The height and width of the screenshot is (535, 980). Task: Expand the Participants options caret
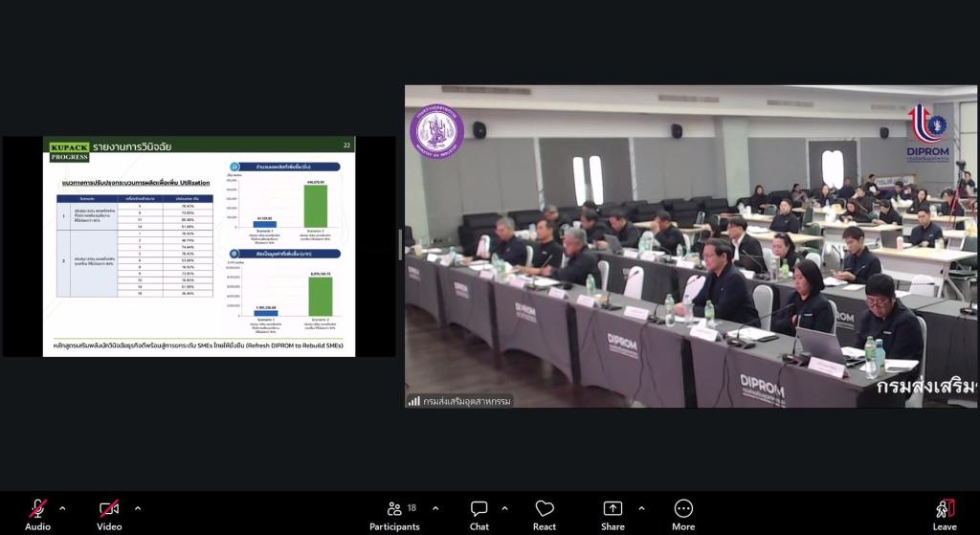[435, 509]
